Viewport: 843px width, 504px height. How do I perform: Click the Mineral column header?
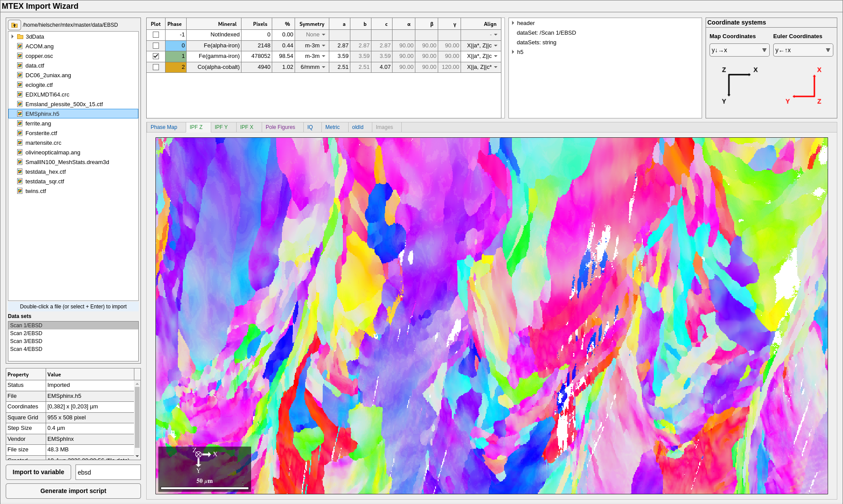coord(214,24)
